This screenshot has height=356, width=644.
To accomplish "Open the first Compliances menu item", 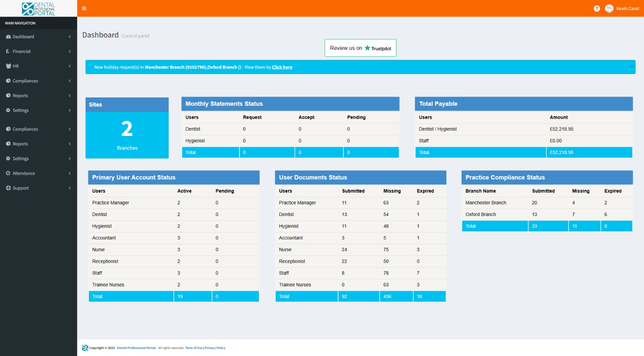I will 25,81.
